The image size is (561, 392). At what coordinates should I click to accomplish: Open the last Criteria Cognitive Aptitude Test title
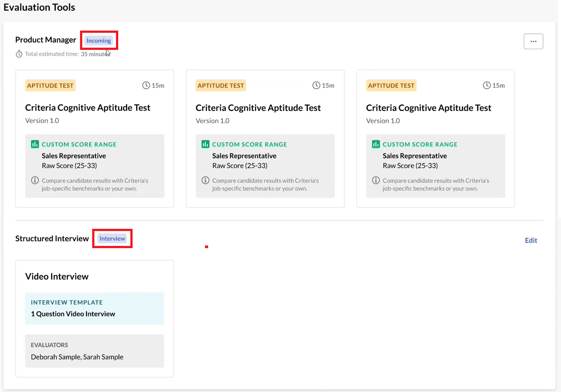click(428, 108)
